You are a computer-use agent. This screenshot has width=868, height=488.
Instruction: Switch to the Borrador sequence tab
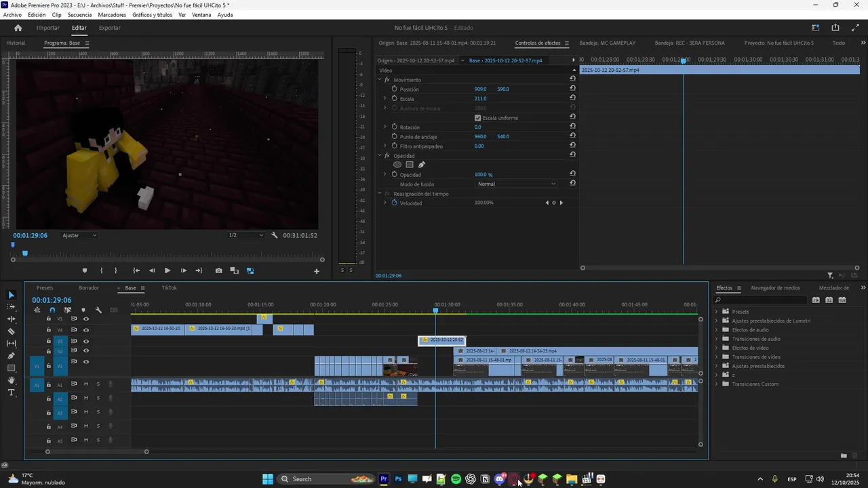coord(89,288)
